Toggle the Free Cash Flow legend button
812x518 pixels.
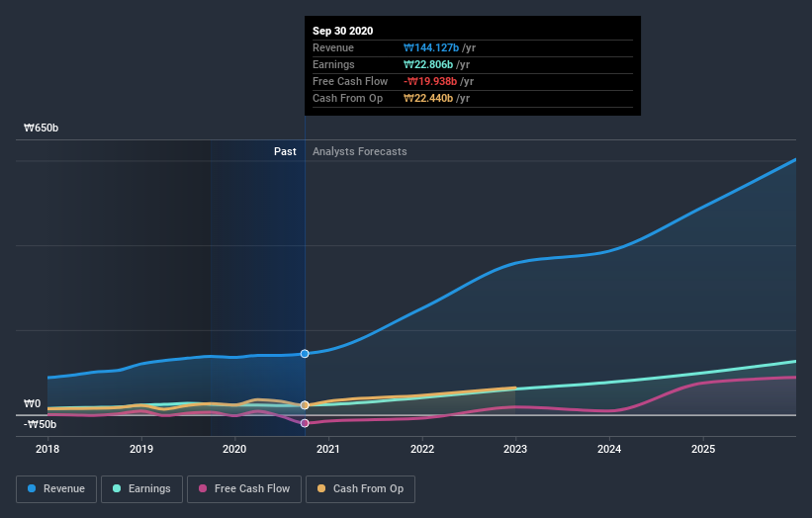(x=244, y=489)
